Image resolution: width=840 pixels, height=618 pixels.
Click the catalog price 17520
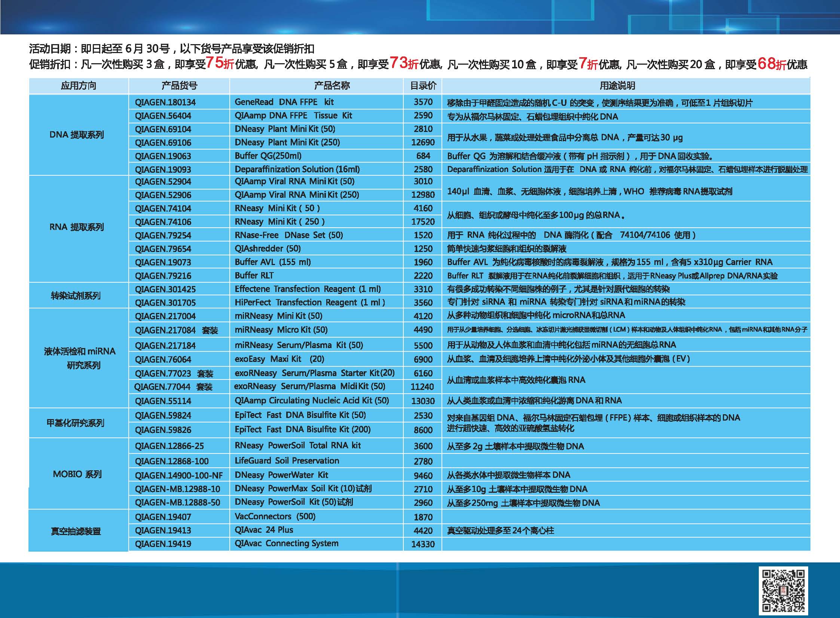point(423,222)
